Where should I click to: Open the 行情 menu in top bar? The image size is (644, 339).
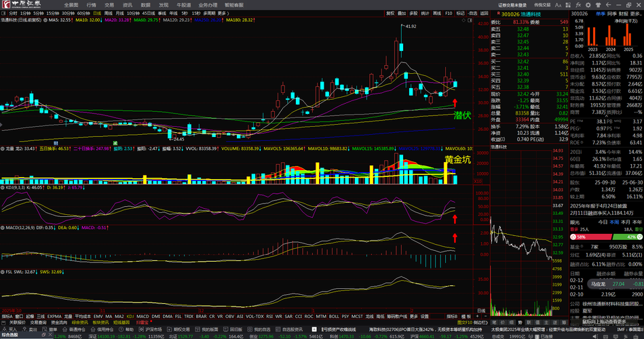(91, 5)
